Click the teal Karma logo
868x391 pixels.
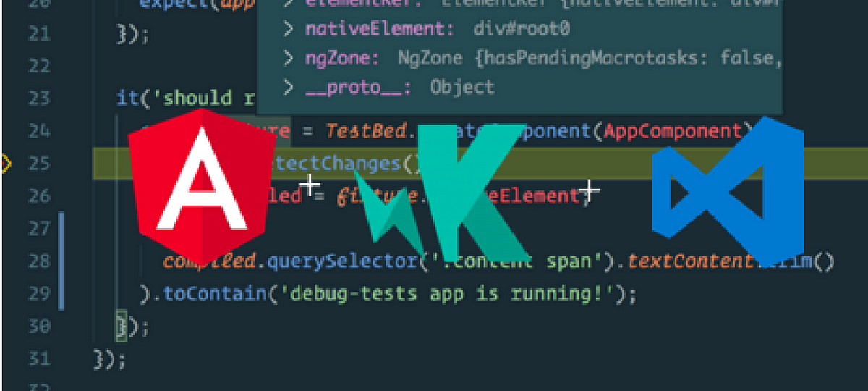(x=444, y=192)
